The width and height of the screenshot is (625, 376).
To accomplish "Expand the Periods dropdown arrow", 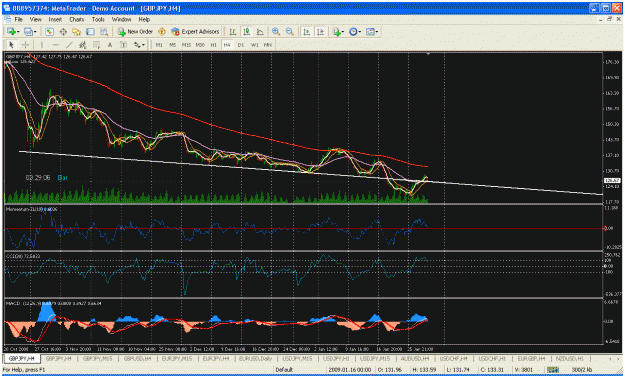I will tap(360, 31).
